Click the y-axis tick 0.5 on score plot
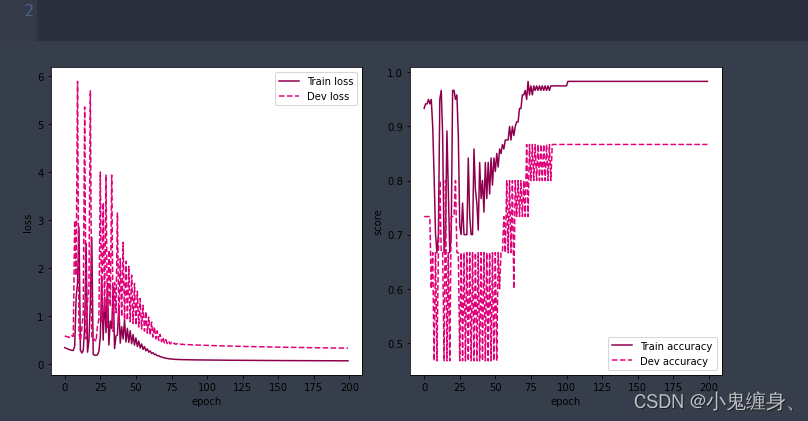This screenshot has width=808, height=421. (x=395, y=344)
